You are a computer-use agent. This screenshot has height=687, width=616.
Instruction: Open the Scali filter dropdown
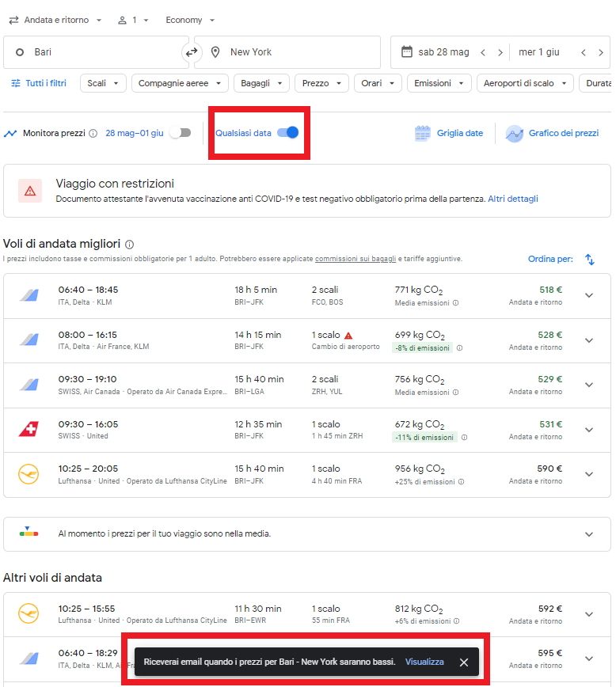[103, 83]
